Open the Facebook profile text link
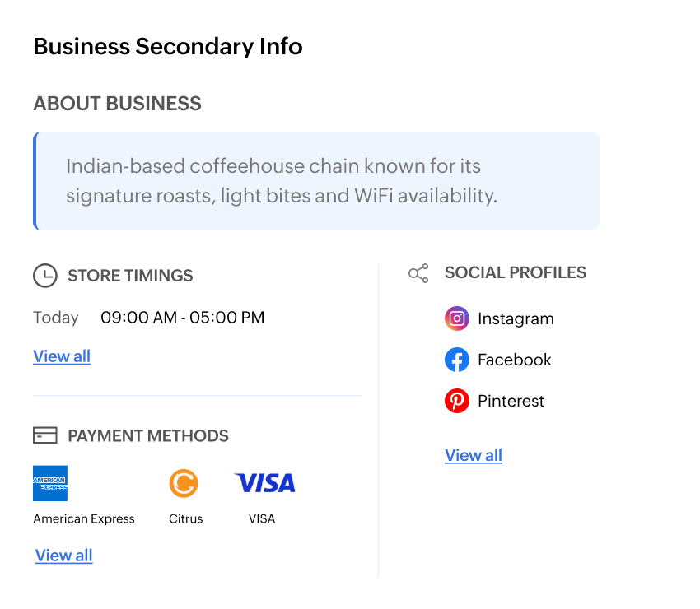The width and height of the screenshot is (700, 609). pyautogui.click(x=514, y=360)
